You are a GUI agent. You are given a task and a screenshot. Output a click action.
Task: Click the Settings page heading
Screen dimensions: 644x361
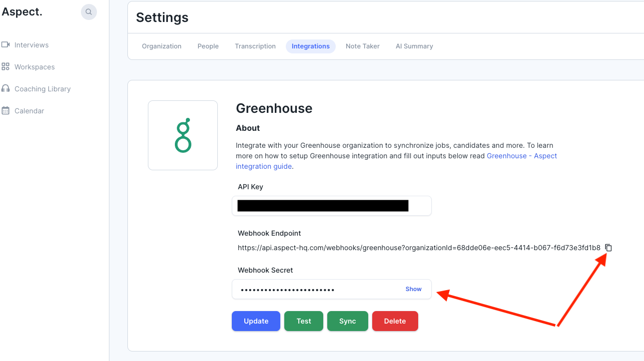[162, 17]
